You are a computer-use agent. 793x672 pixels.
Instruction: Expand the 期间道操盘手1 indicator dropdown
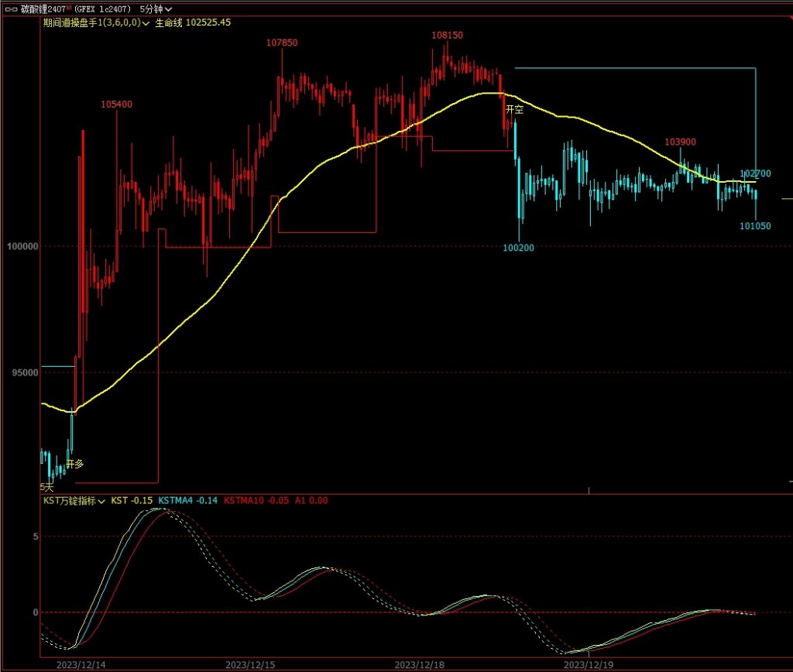(x=145, y=22)
